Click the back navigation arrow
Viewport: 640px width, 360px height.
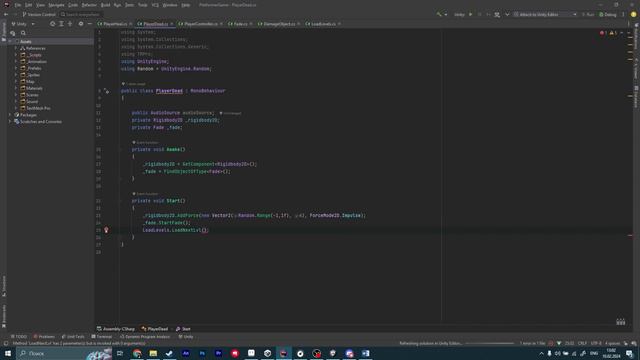6,14
